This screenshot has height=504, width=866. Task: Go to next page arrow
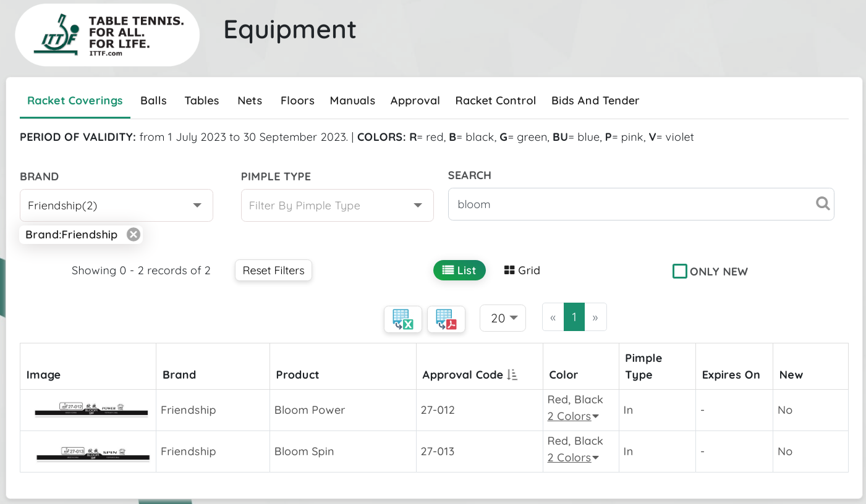coord(595,317)
